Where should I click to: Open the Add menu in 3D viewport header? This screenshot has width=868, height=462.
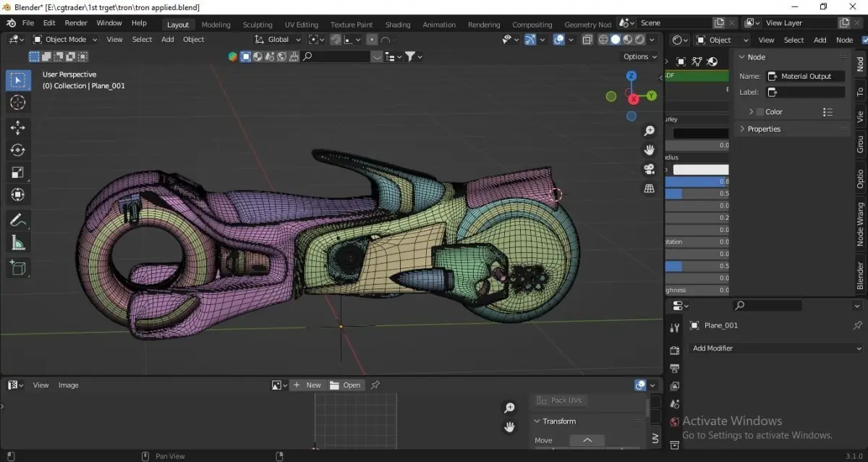(x=168, y=40)
